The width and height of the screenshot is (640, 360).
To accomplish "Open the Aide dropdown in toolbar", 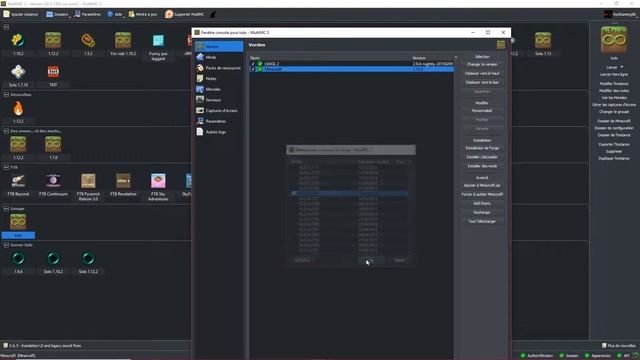I will point(115,14).
